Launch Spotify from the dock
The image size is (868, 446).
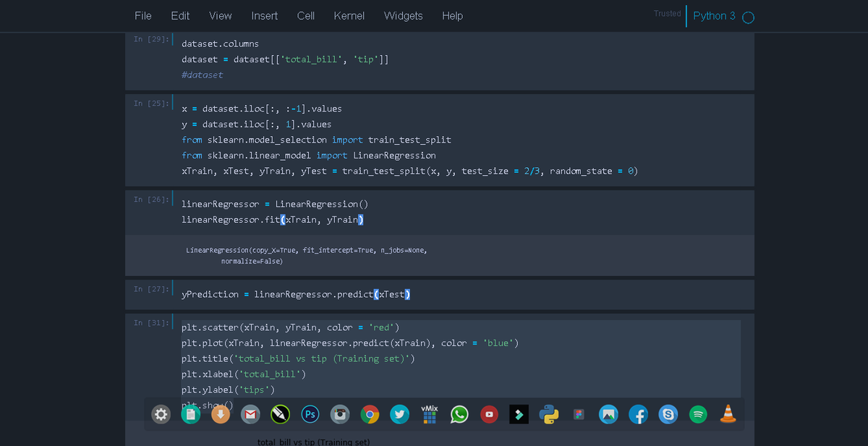pos(698,414)
